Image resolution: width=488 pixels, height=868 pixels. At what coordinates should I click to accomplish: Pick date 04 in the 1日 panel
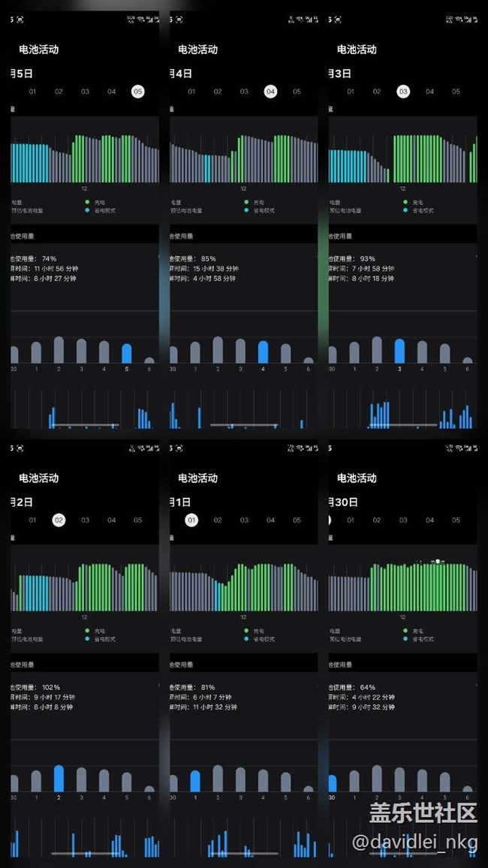pyautogui.click(x=270, y=520)
